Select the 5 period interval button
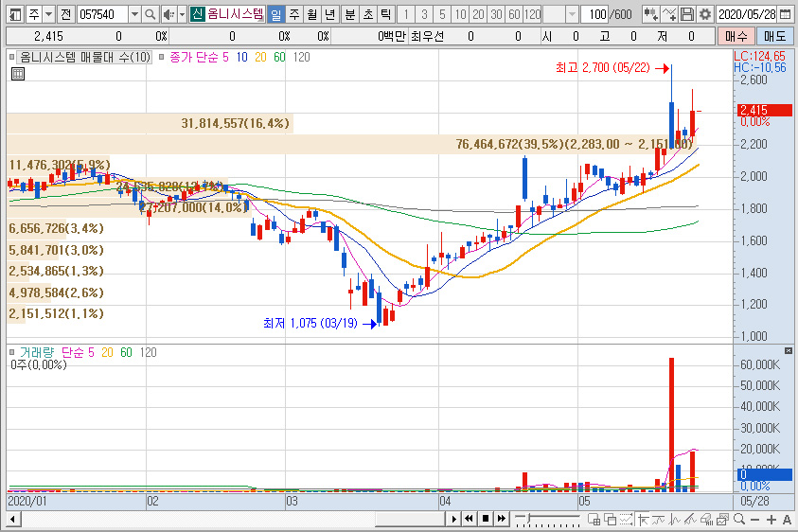Viewport: 798px width, 532px height. 442,14
